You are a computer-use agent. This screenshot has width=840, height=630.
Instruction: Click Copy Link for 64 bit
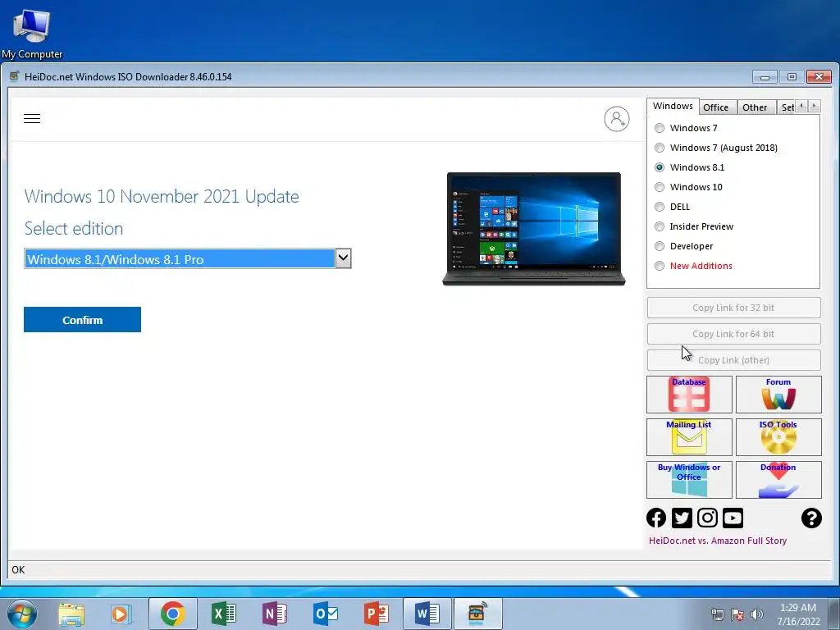pyautogui.click(x=733, y=334)
